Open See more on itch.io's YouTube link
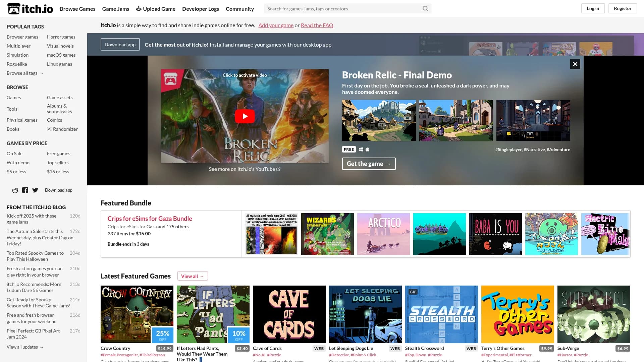The height and width of the screenshot is (362, 644). (x=245, y=169)
